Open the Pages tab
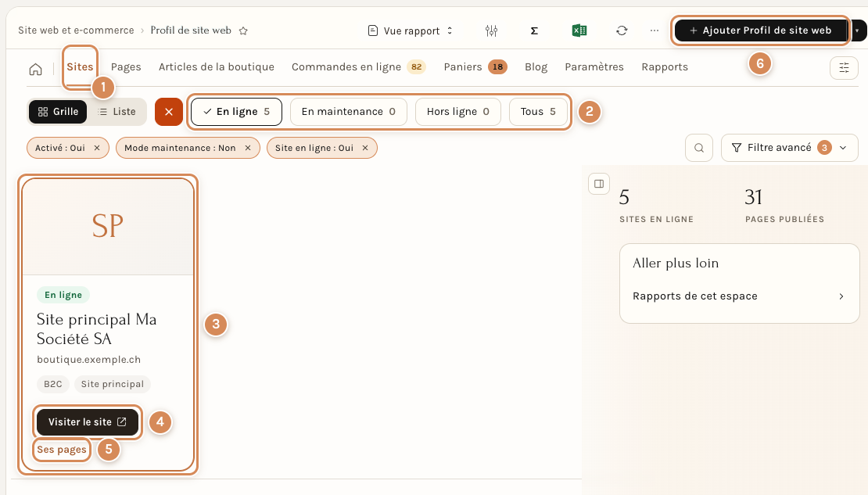The image size is (868, 495). [x=126, y=67]
